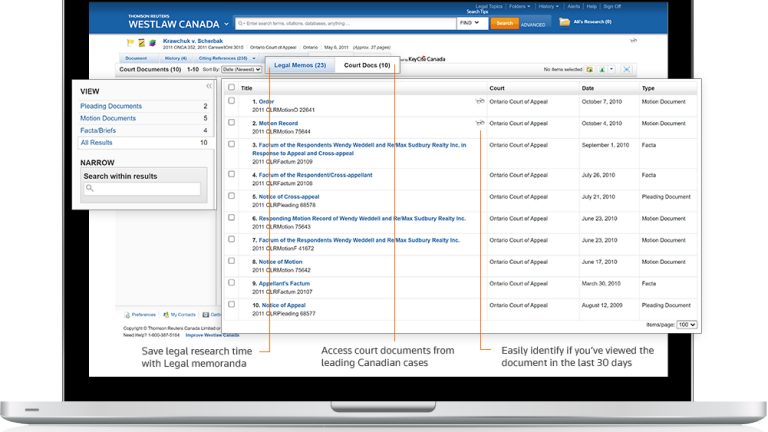The height and width of the screenshot is (432, 768).
Task: Open the 9. Appellant's Factum document link
Action: pyautogui.click(x=284, y=283)
